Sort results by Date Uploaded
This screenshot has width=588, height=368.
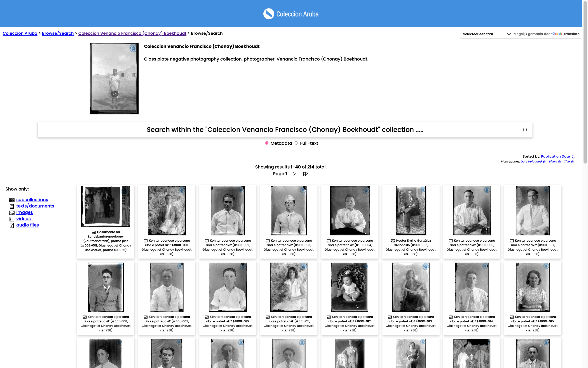(531, 162)
